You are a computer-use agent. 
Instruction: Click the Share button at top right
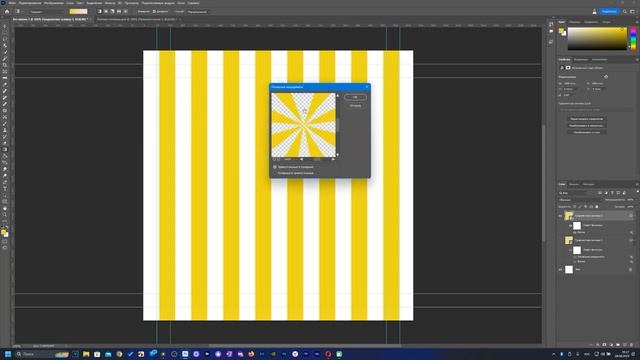tap(609, 11)
